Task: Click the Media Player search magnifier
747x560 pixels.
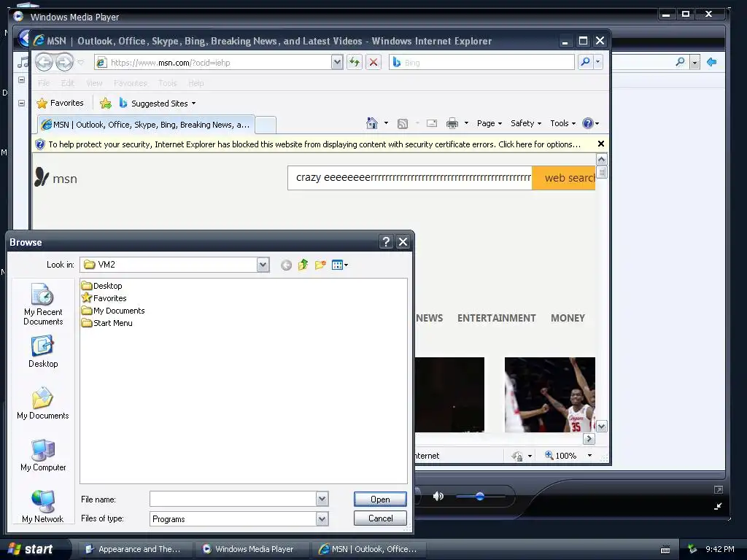Action: coord(681,62)
